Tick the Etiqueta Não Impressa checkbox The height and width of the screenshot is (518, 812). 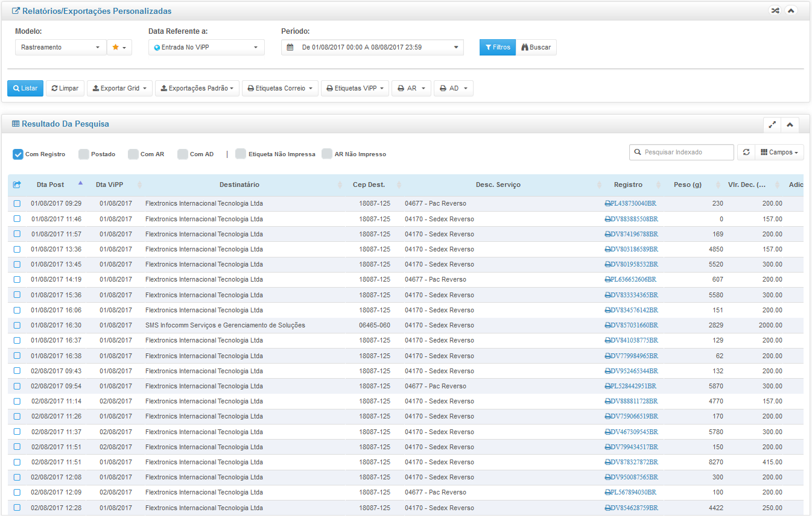pyautogui.click(x=241, y=154)
